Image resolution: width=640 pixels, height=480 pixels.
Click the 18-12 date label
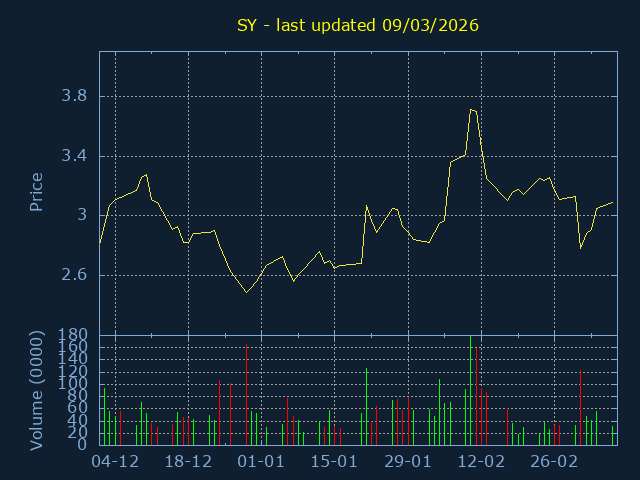(188, 462)
